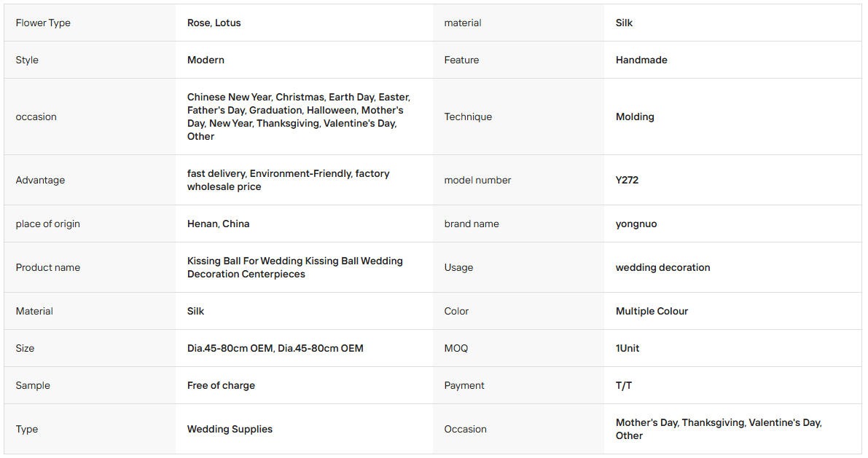Click the 'Kissing Ball For Wedding' product name
Image resolution: width=868 pixels, height=458 pixels.
point(294,267)
